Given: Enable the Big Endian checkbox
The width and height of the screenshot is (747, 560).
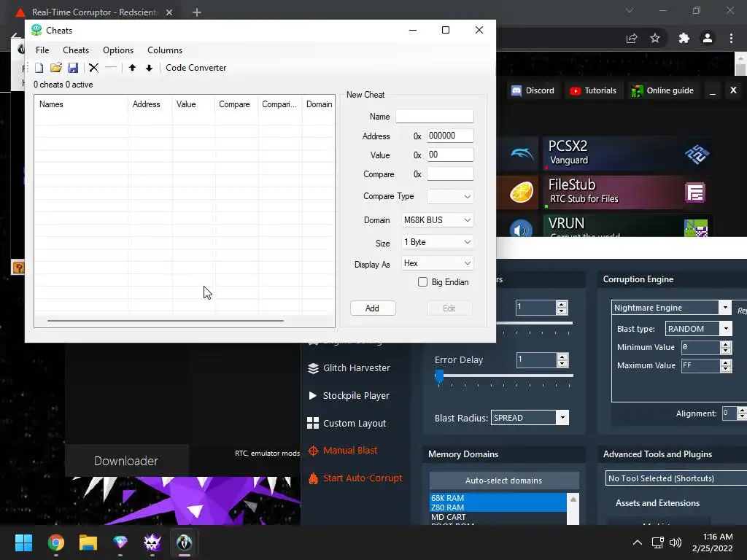Looking at the screenshot, I should pos(422,282).
